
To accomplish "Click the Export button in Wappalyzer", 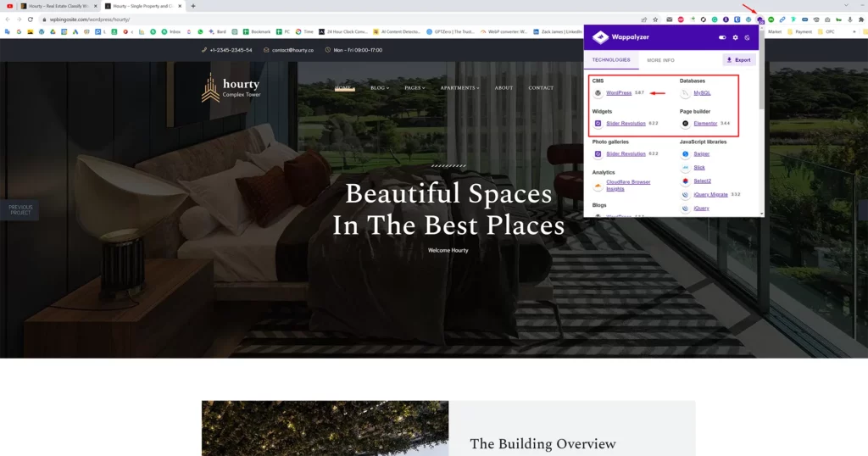I will coord(739,60).
